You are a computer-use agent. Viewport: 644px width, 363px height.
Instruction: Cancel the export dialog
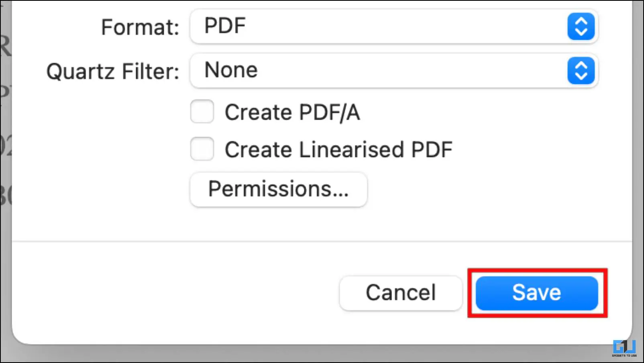coord(401,293)
